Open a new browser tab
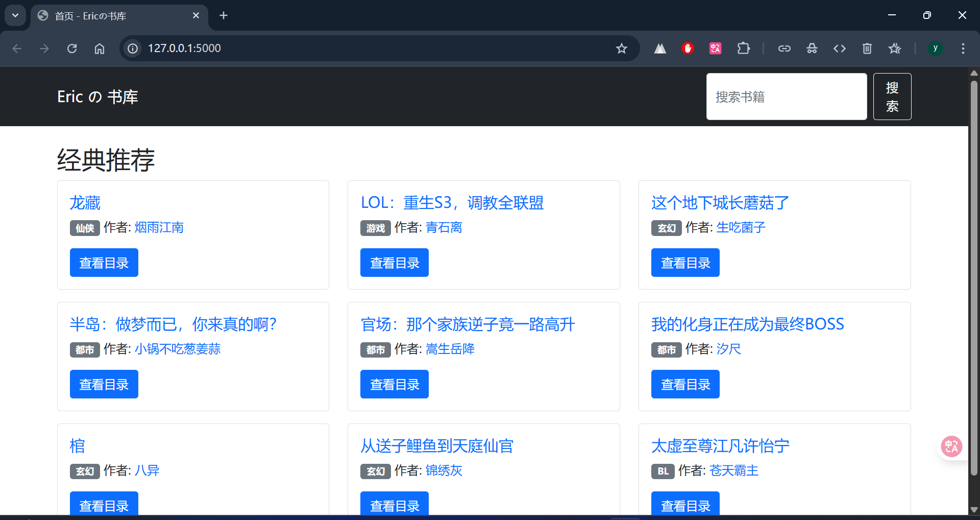The width and height of the screenshot is (980, 520). point(223,15)
